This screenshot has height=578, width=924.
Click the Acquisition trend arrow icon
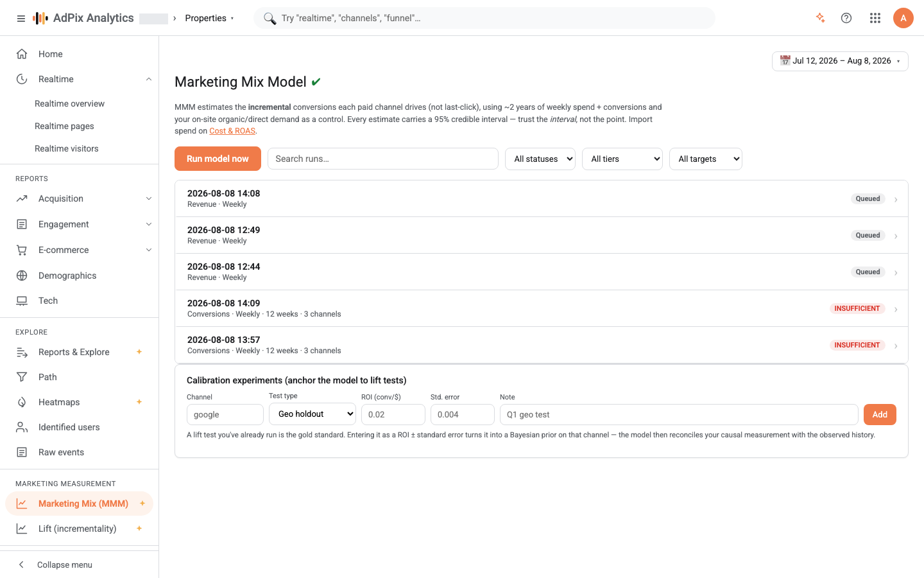point(22,198)
